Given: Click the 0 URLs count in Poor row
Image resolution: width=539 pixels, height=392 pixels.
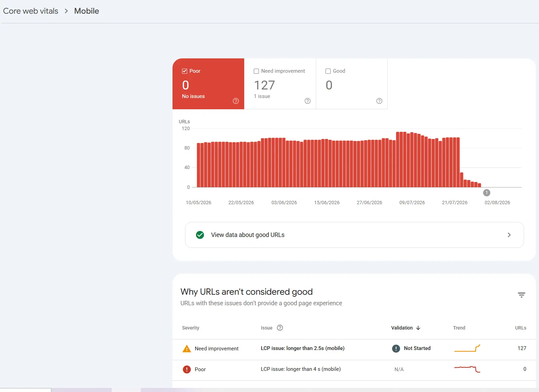Looking at the screenshot, I should pos(525,369).
